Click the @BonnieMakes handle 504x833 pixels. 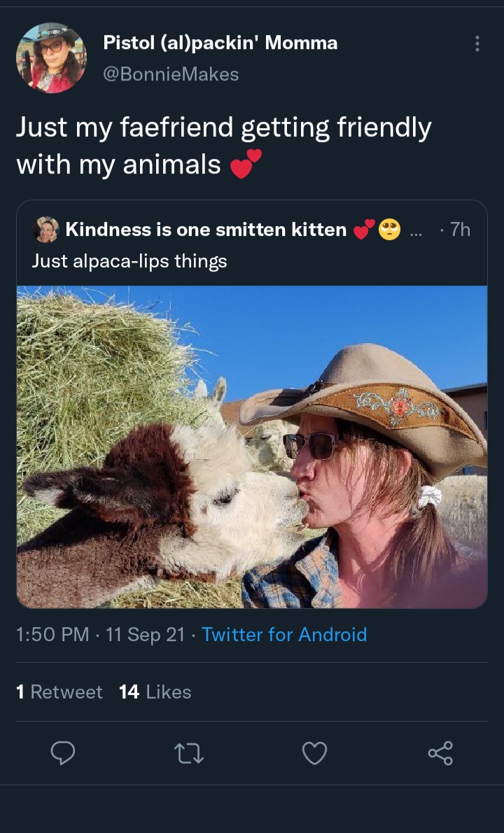pyautogui.click(x=171, y=73)
